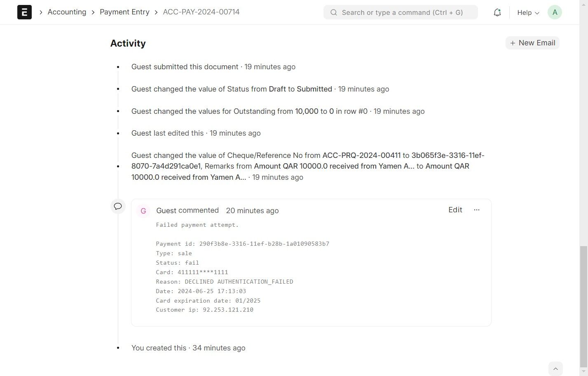Screen dimensions: 588x376
Task: Open the notifications bell icon
Action: point(497,12)
